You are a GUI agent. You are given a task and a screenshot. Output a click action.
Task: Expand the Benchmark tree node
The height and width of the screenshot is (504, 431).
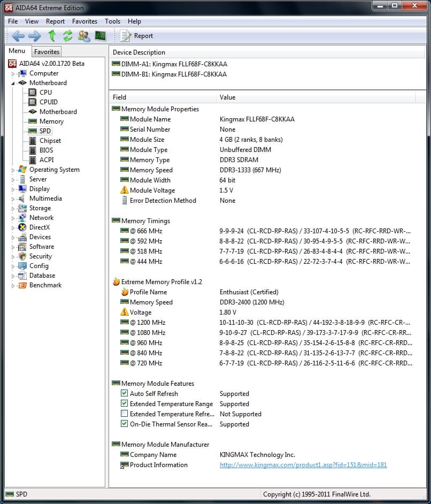click(13, 286)
